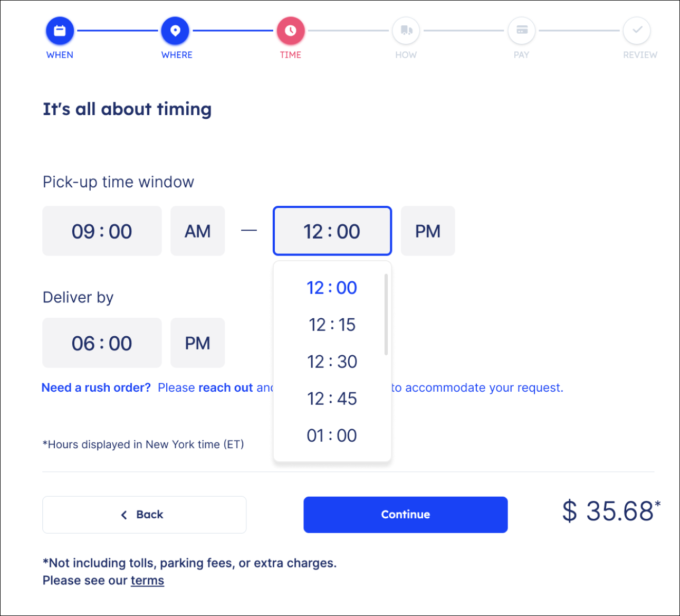680x616 pixels.
Task: Choose 01:00 in the time list
Action: point(332,435)
